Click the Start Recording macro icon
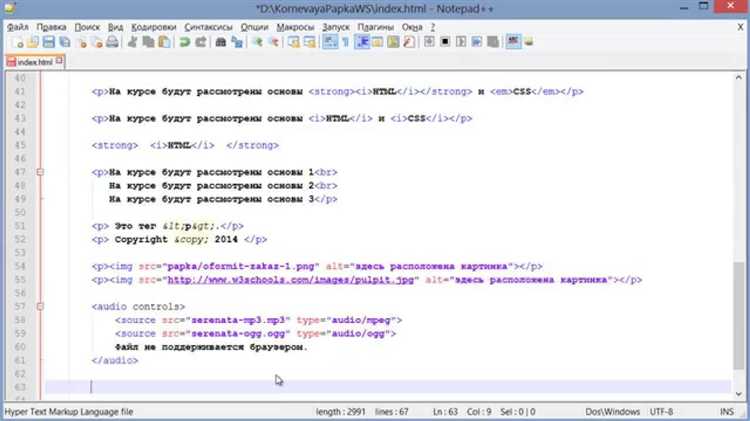 [x=429, y=42]
